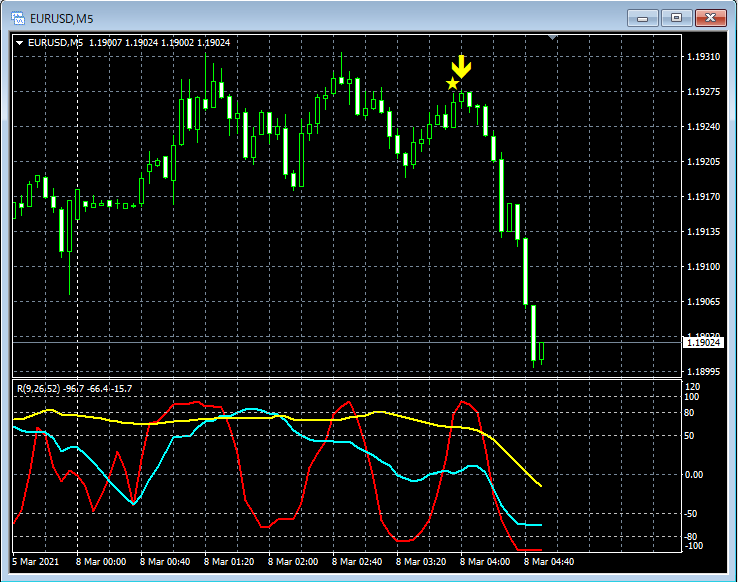Viewport: 739px width, 582px height.
Task: Click the EURUSD,M5 chart window icon
Action: point(18,19)
